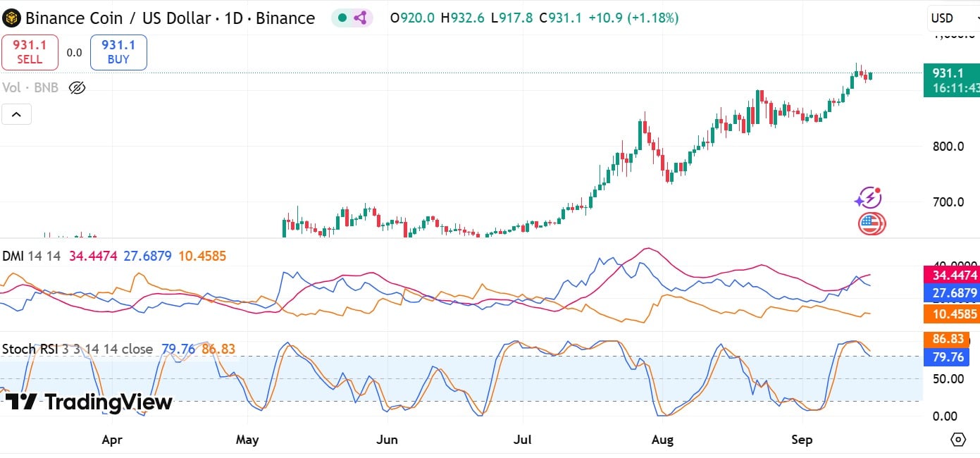
Task: Click the blue 79.76 Stoch RSI tag
Action: tap(948, 357)
